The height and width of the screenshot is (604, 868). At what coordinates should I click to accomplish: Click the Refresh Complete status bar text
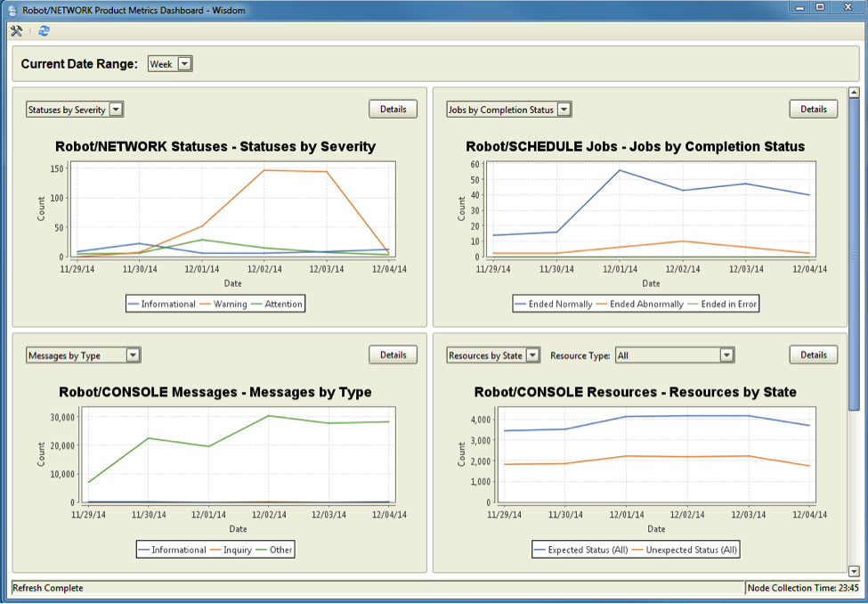pyautogui.click(x=47, y=588)
